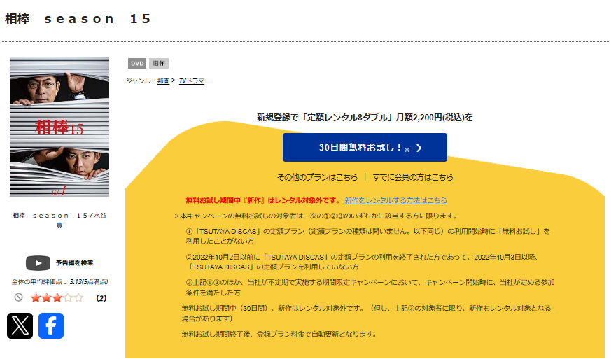The height and width of the screenshot is (364, 611).
Task: Rate three stars
Action: 57,298
